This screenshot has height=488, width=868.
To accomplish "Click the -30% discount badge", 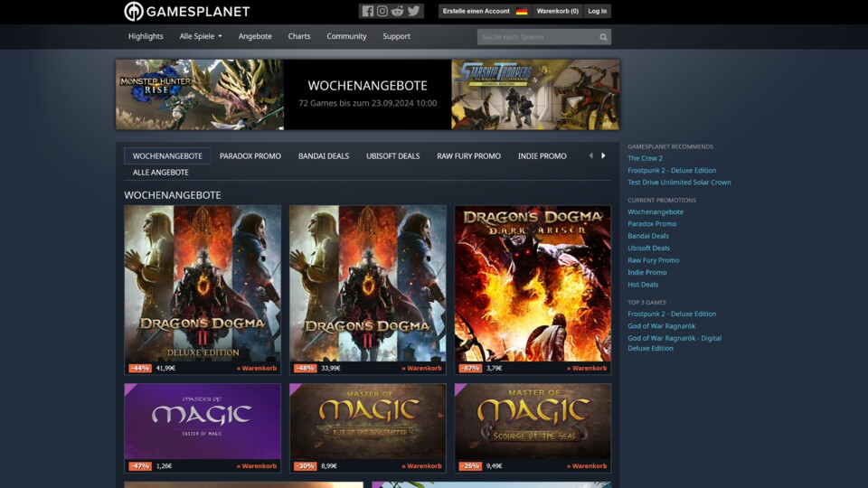I will [x=305, y=466].
